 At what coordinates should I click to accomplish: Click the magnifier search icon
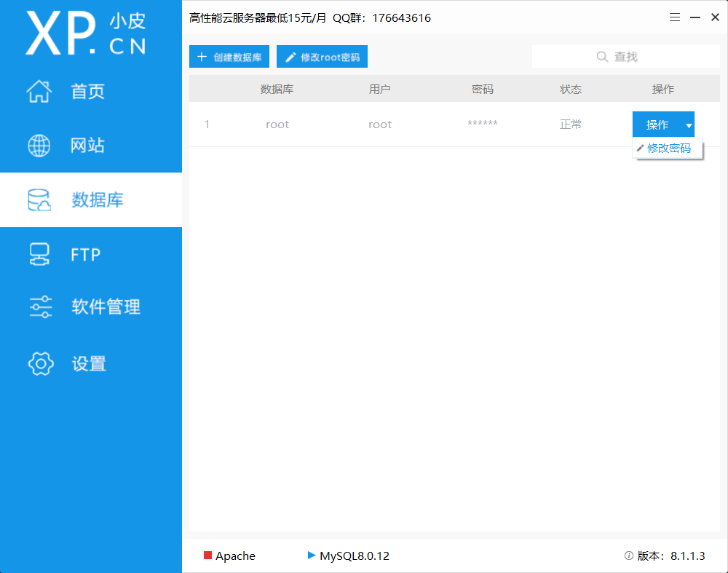pyautogui.click(x=602, y=57)
